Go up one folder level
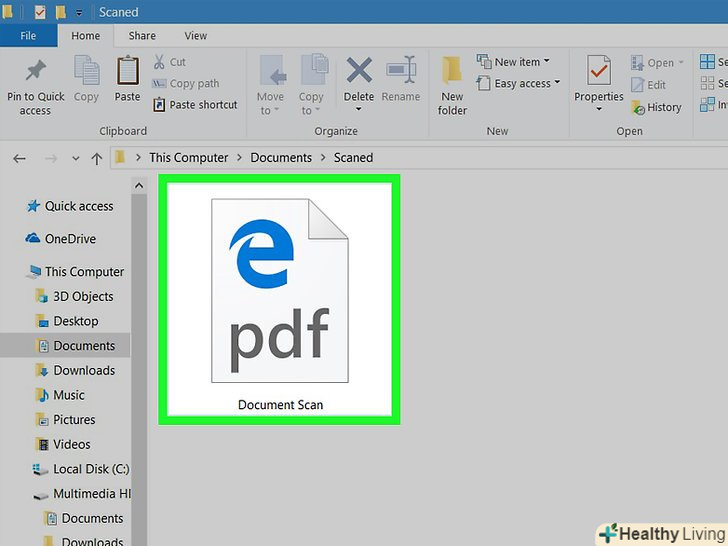728x546 pixels. pyautogui.click(x=97, y=159)
